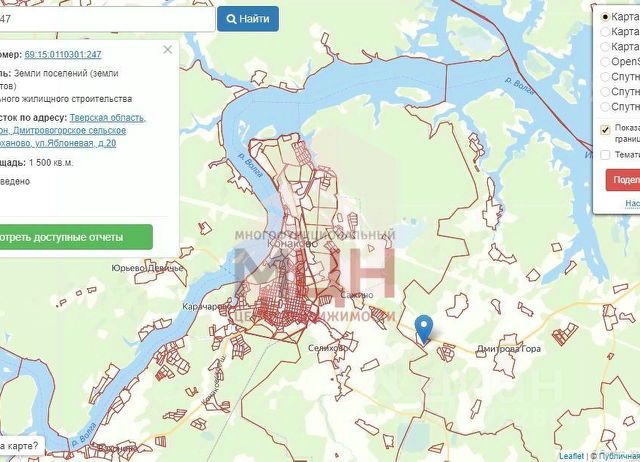
Task: Click the Конаково city label on map
Action: 292,243
